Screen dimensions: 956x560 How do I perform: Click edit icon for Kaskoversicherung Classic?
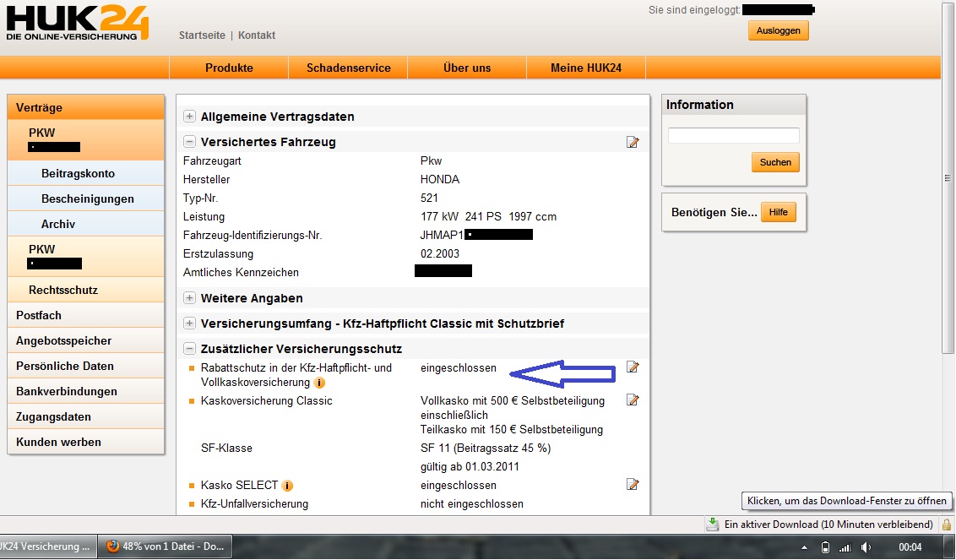pos(633,400)
